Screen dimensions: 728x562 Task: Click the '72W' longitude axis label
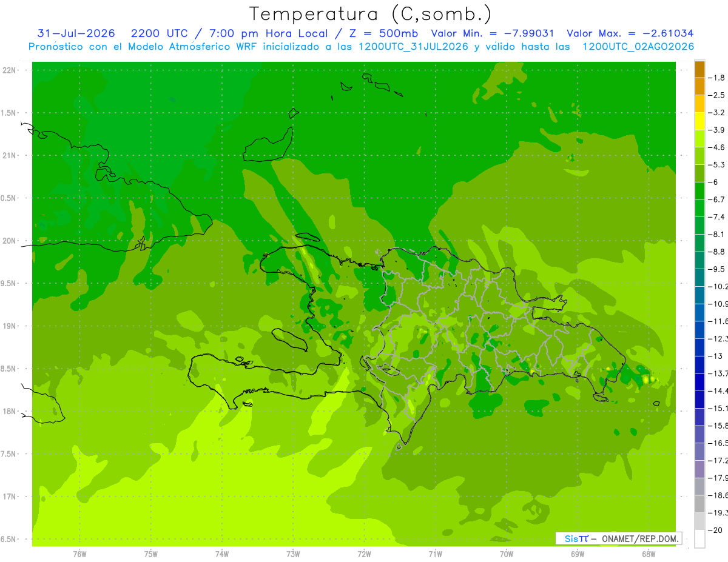point(364,554)
